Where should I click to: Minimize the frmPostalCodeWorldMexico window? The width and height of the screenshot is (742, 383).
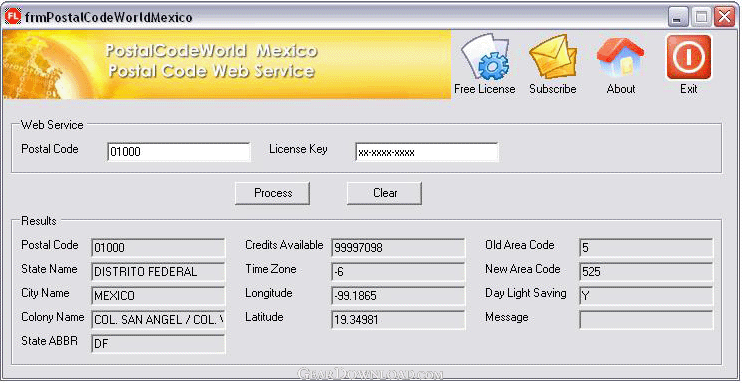[x=678, y=18]
